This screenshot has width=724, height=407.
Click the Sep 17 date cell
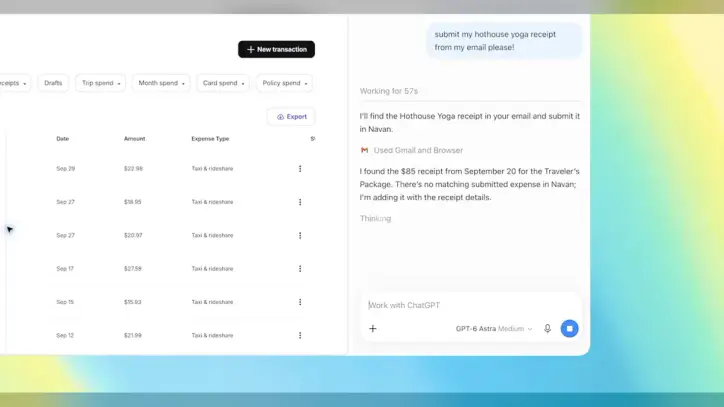65,268
